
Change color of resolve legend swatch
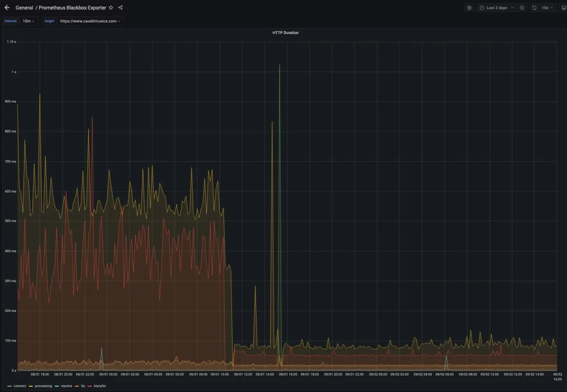coord(57,386)
